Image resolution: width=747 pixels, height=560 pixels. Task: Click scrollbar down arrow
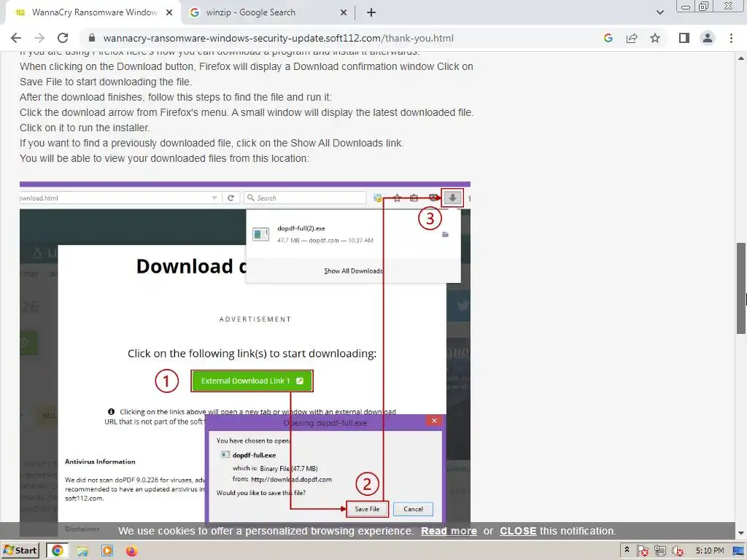[x=741, y=534]
